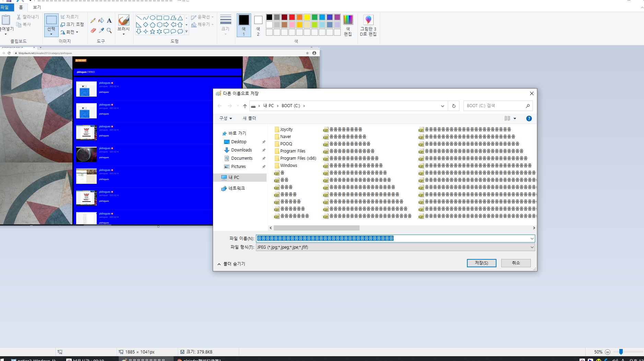Viewport: 644px width, 361px height.
Task: Select Pictures in navigation pane
Action: pyautogui.click(x=238, y=167)
